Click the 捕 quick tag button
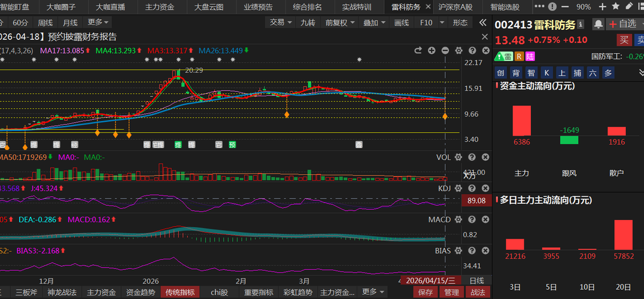The image size is (644, 299). coord(578,73)
